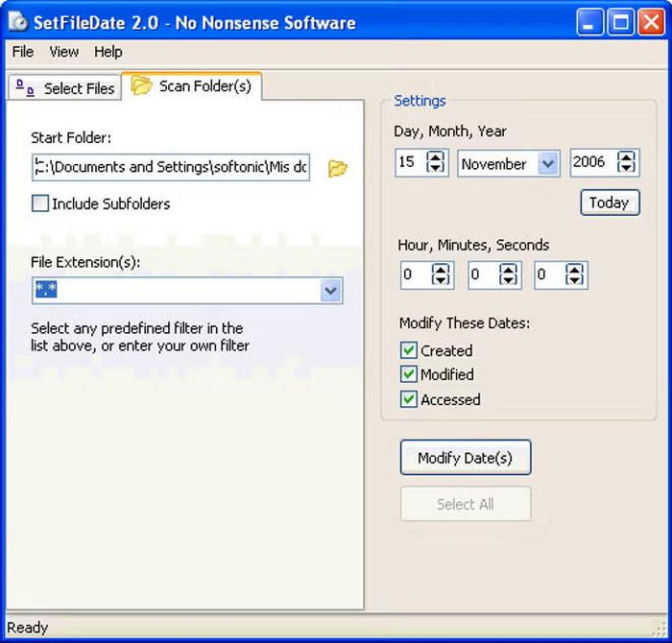Increase the minutes value with up arrow
This screenshot has width=672, height=643.
click(x=508, y=270)
